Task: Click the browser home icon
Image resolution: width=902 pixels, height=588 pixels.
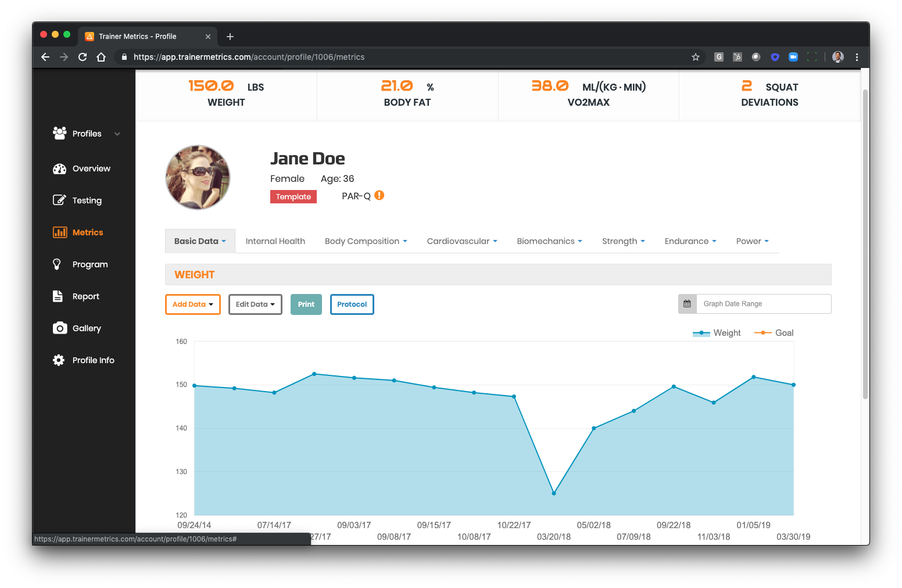Action: tap(101, 57)
